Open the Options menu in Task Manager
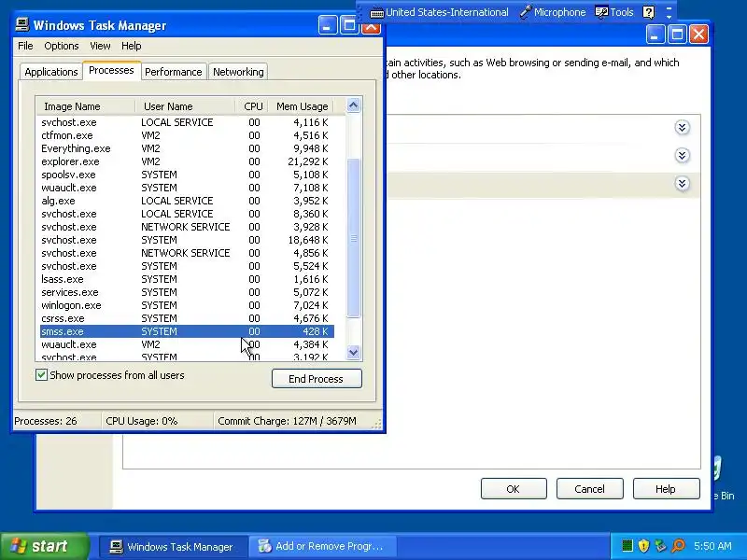 pyautogui.click(x=62, y=46)
